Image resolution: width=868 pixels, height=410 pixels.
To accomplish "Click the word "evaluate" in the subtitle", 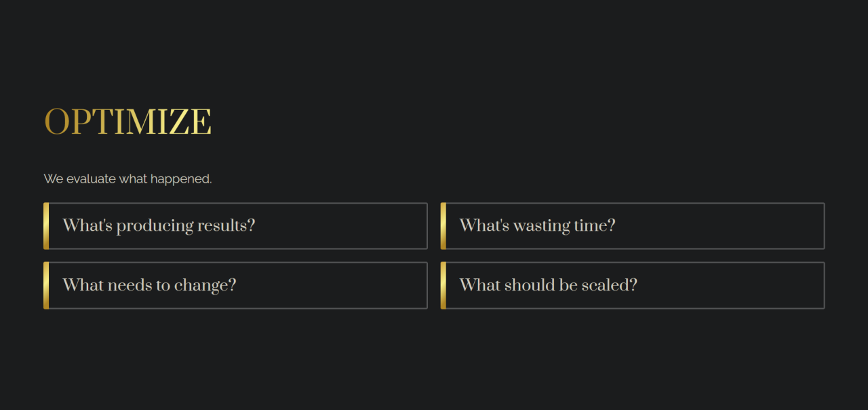I will (x=91, y=179).
